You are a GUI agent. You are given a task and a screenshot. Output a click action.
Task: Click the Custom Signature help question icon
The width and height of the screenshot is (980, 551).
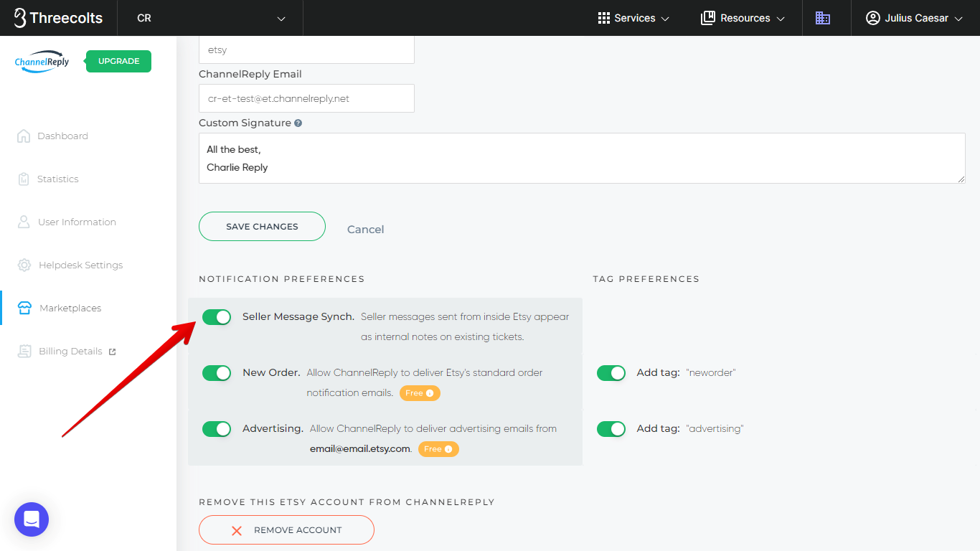[298, 123]
